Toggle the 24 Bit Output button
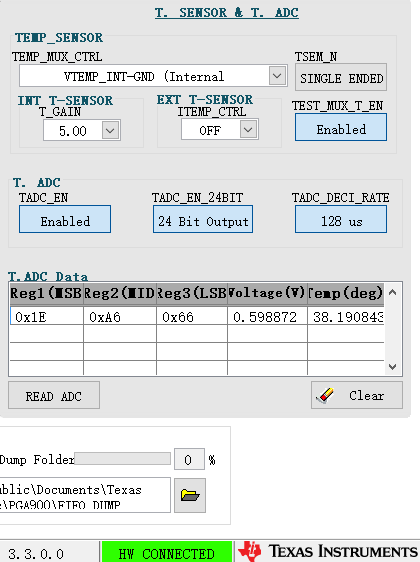The height and width of the screenshot is (562, 420). (203, 219)
